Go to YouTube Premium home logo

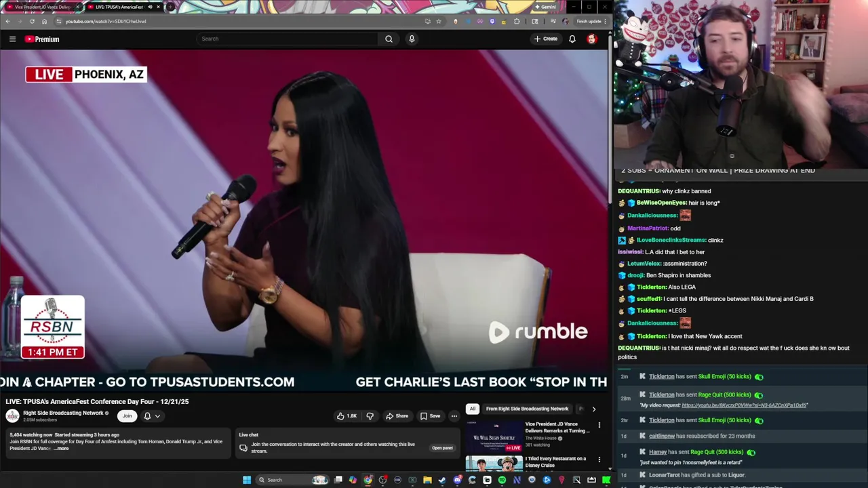pos(42,39)
